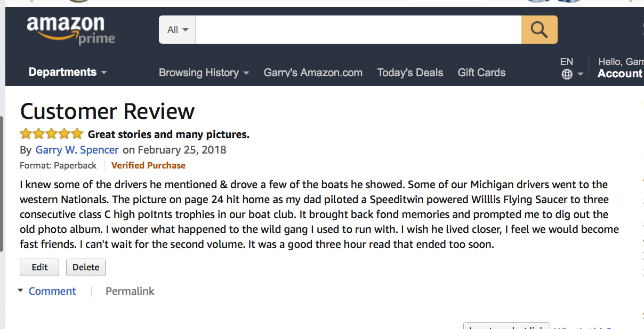Click the five-star rating icons
644x329 pixels.
52,134
